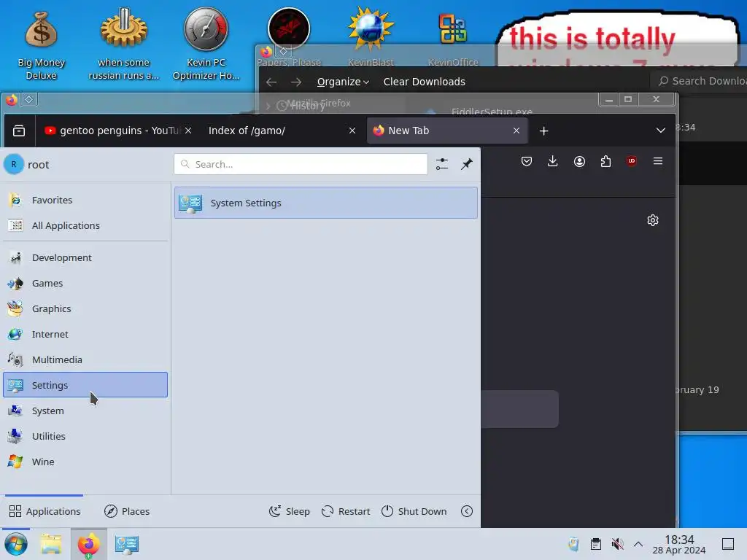
Task: Open the Papers, Please desktop icon
Action: click(289, 37)
